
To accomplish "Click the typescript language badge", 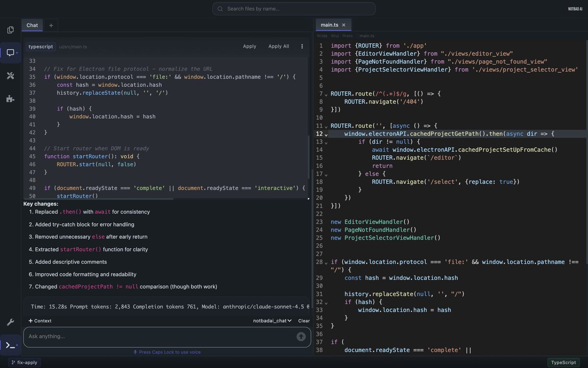I will pyautogui.click(x=41, y=46).
